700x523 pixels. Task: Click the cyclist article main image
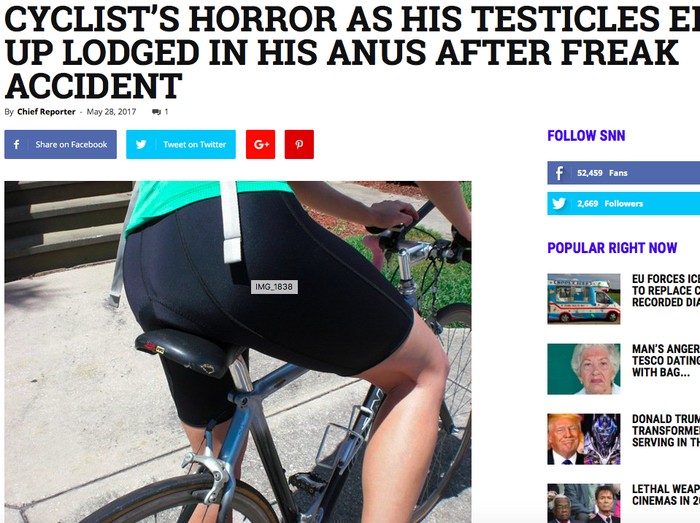(x=238, y=352)
